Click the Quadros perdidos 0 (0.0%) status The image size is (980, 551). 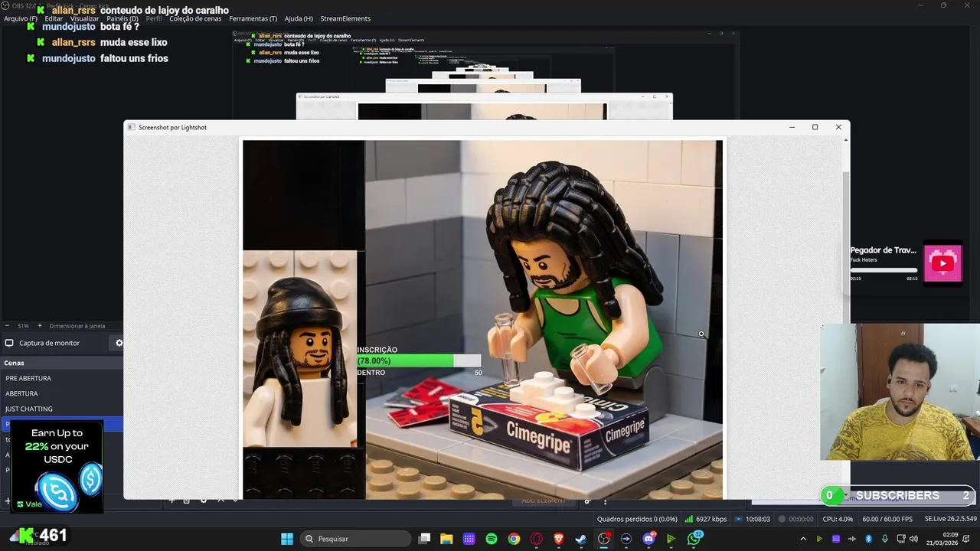pos(637,519)
